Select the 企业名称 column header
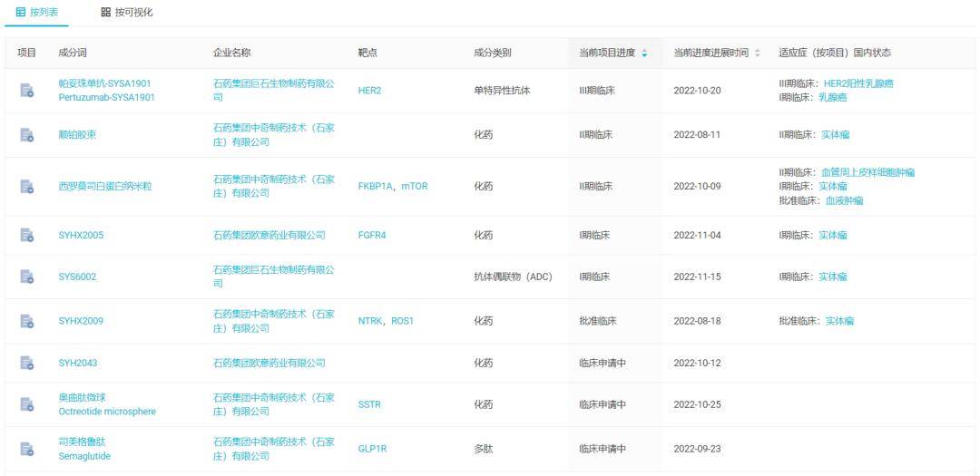Viewport: 980px width, 476px height. (232, 53)
